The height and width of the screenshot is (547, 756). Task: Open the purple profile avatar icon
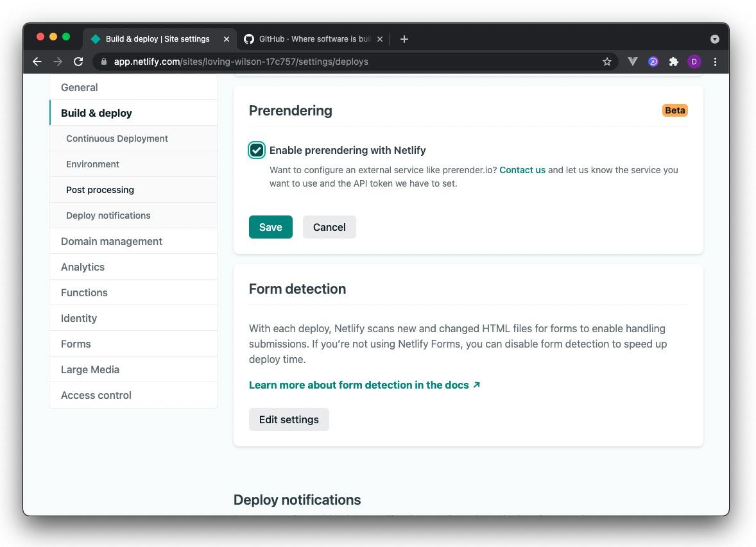(694, 62)
